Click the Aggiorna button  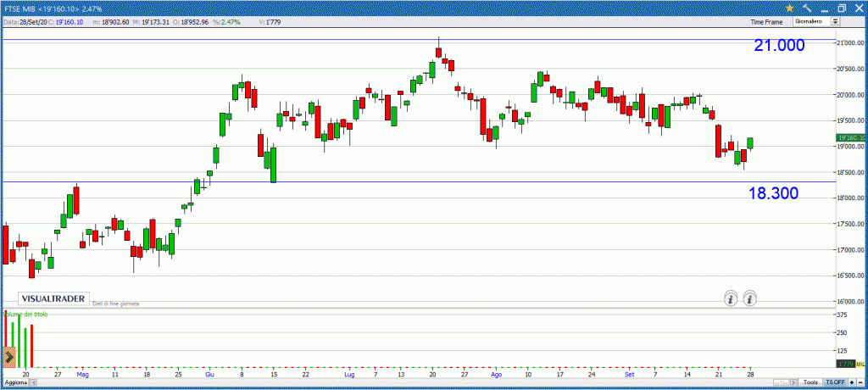(x=16, y=383)
